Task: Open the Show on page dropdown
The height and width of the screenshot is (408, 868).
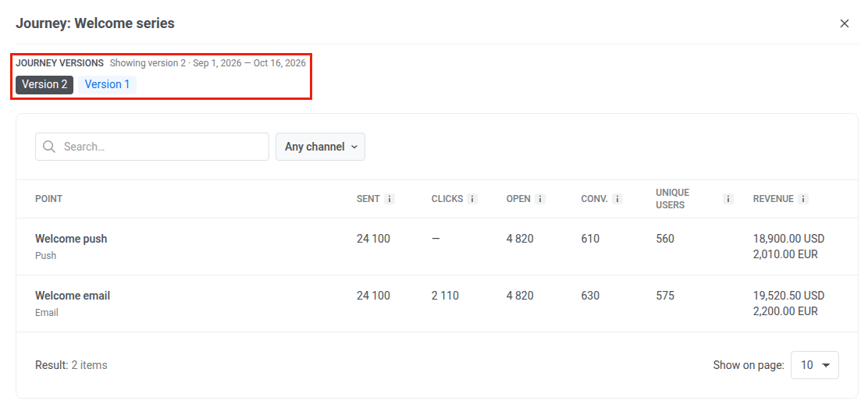Action: click(x=815, y=365)
